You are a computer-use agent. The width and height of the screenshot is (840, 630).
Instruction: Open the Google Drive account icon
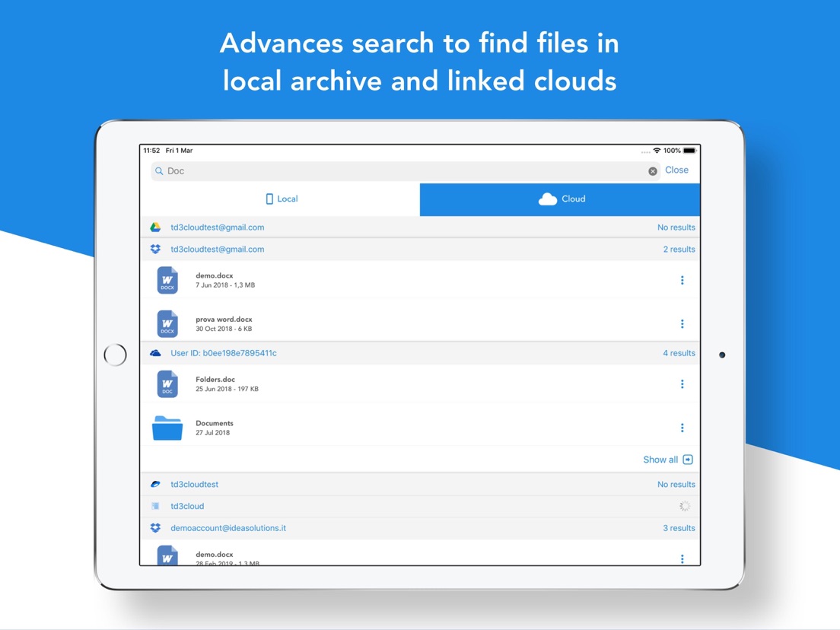click(x=155, y=228)
